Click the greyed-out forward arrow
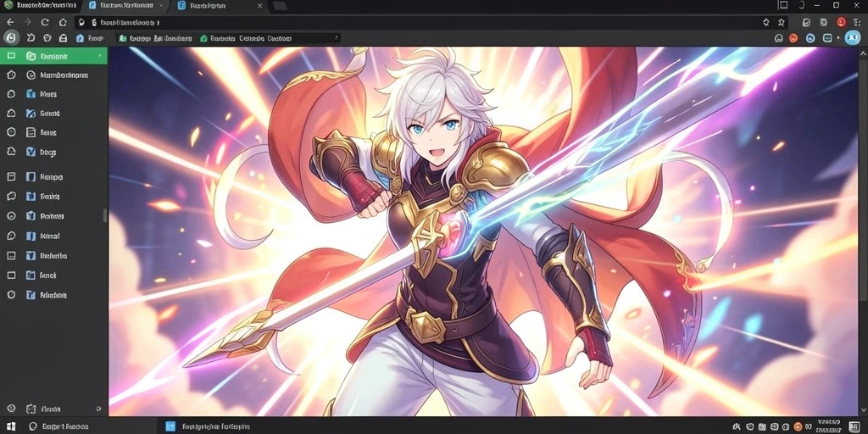Screen dimensions: 868x434 click(28, 22)
